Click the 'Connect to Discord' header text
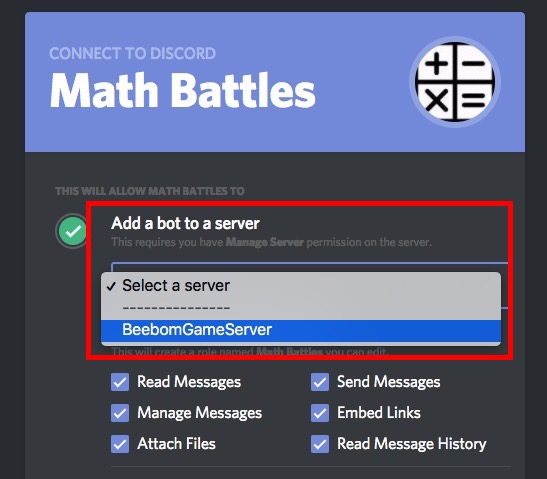Screen dimensions: 547x479 click(133, 53)
